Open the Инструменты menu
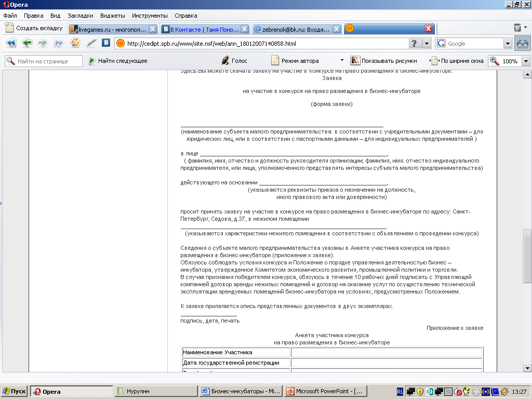This screenshot has height=399, width=532. (150, 16)
